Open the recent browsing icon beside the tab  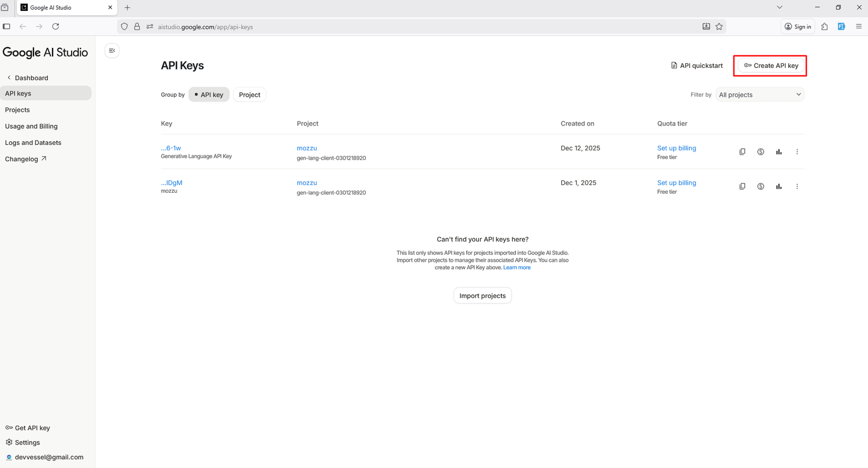pos(5,8)
